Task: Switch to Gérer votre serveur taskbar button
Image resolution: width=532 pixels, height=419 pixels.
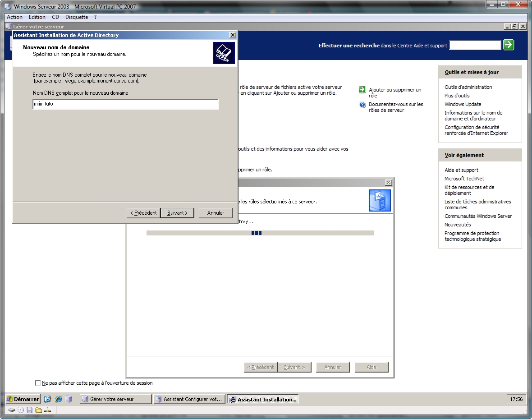Action: coord(116,399)
